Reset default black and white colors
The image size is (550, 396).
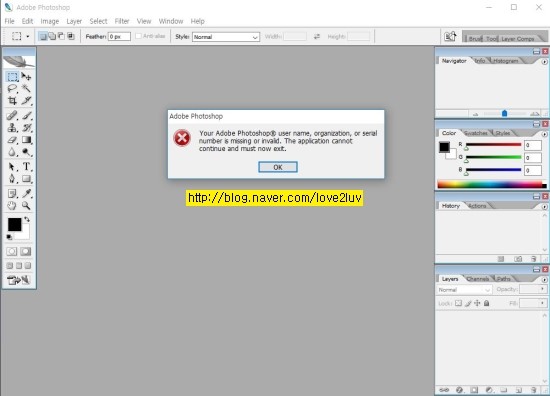9,237
